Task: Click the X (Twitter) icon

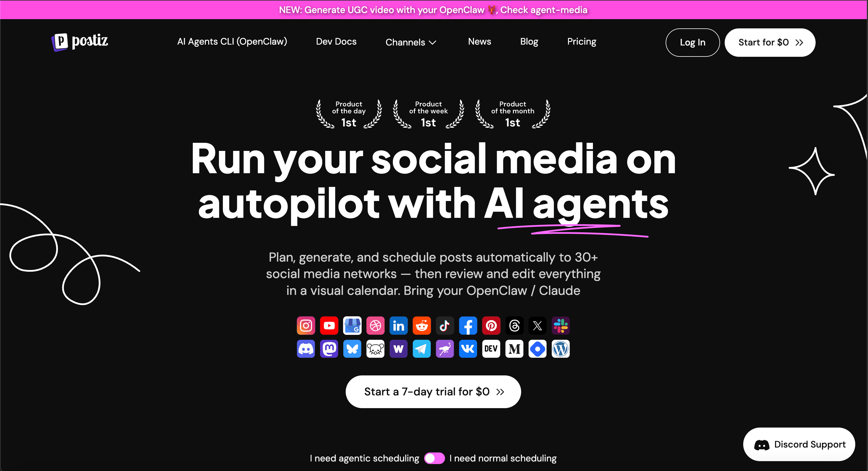Action: pos(537,325)
